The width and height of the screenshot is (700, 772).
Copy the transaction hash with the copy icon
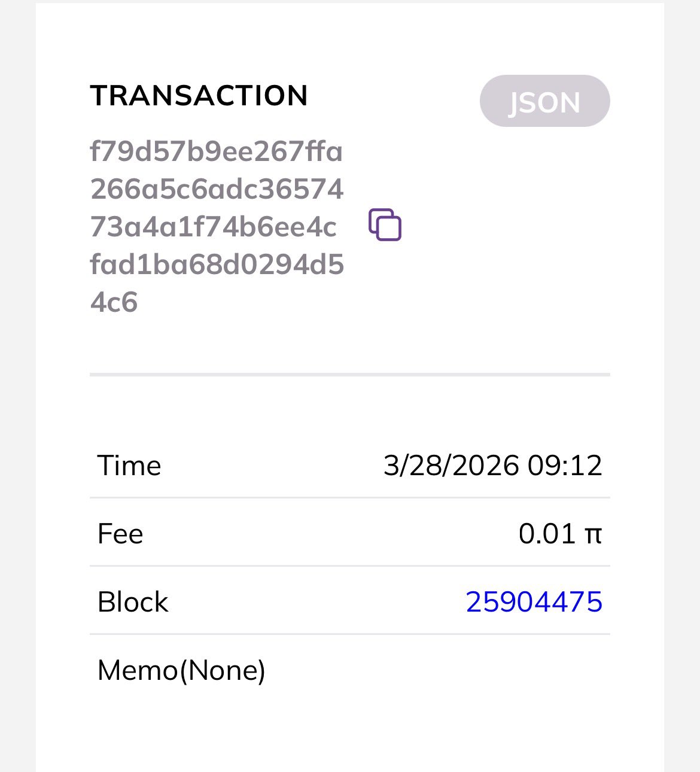pyautogui.click(x=385, y=225)
